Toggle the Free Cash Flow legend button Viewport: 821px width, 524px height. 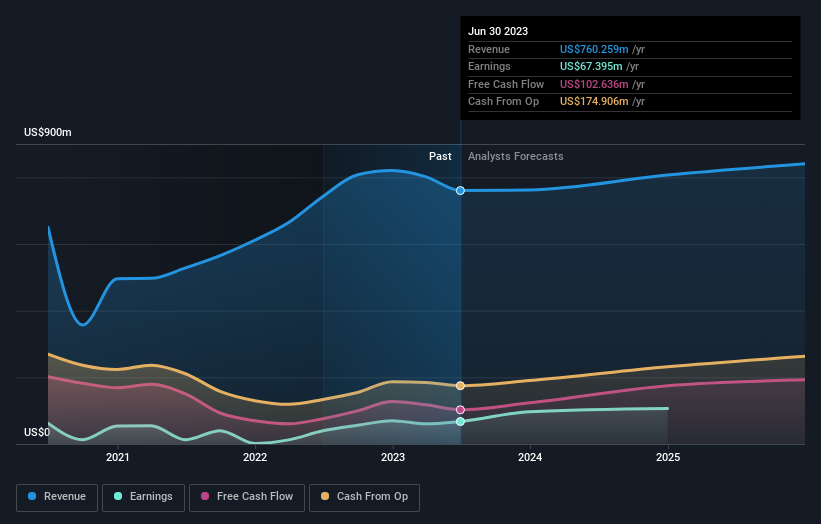(247, 497)
